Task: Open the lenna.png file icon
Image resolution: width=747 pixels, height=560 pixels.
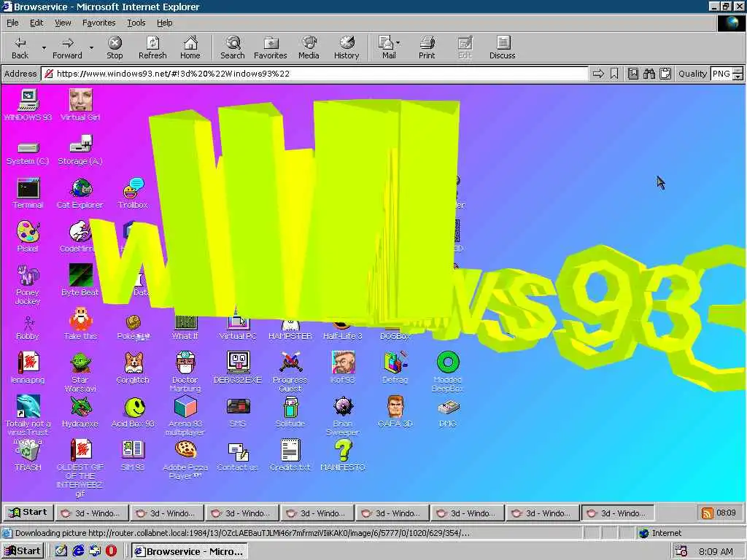Action: click(x=28, y=367)
